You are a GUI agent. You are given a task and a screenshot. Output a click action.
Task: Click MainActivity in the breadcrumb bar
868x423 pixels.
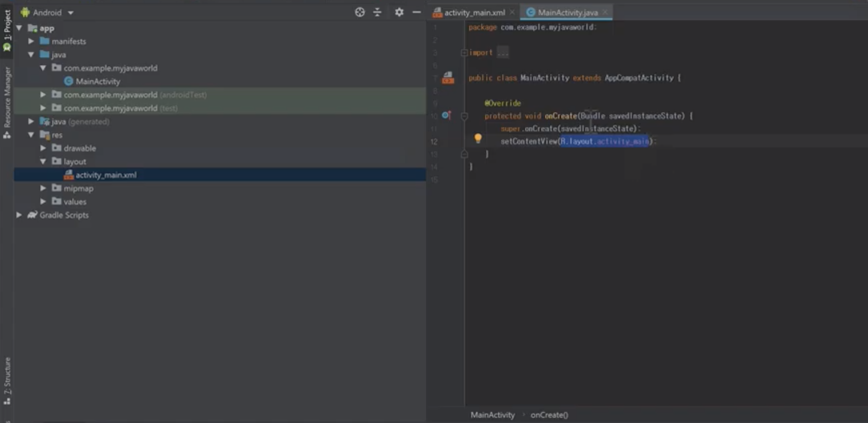coord(492,415)
